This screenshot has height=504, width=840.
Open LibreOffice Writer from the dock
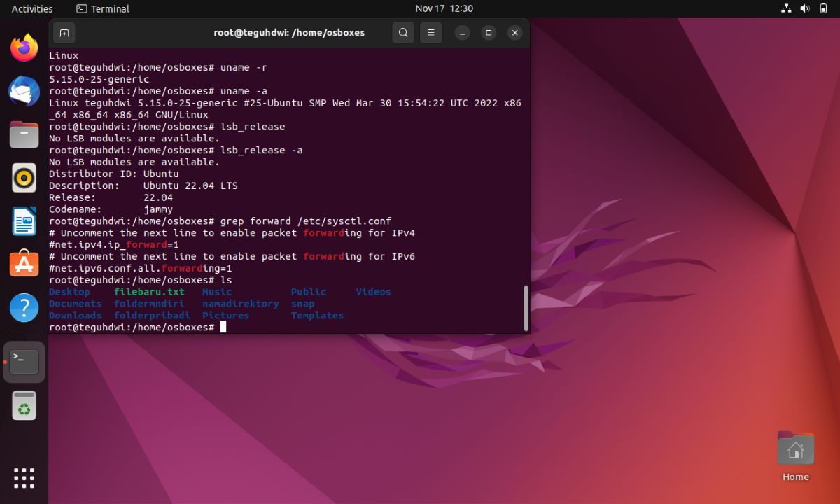24,221
